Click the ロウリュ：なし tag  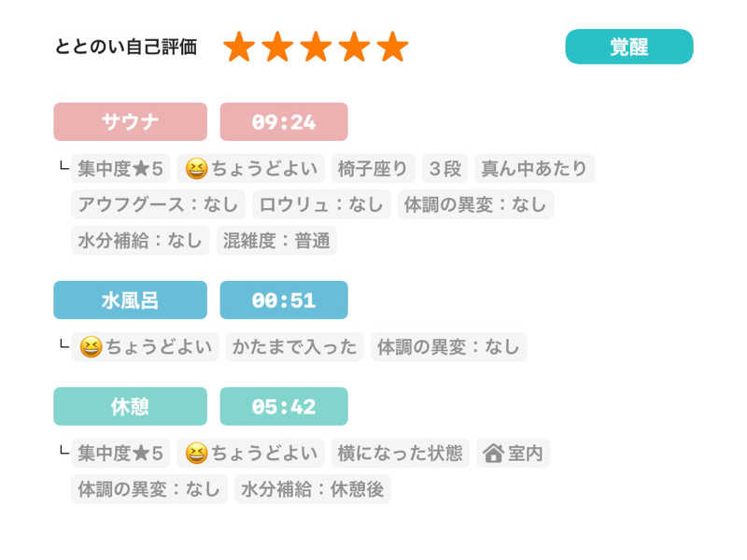tap(321, 204)
